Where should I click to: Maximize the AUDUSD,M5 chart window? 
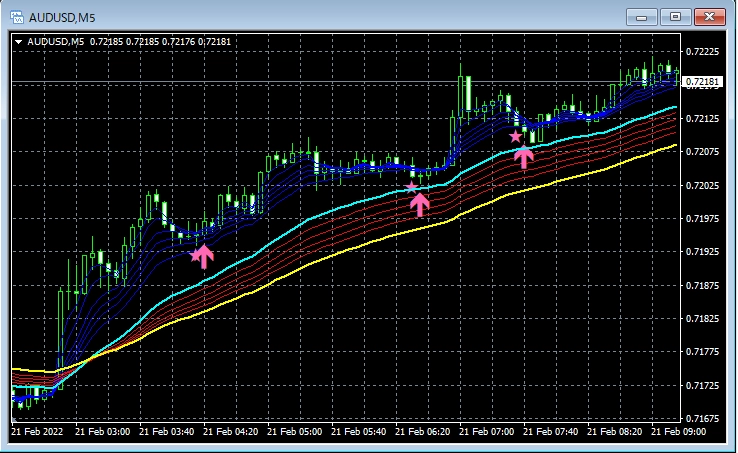coord(675,17)
